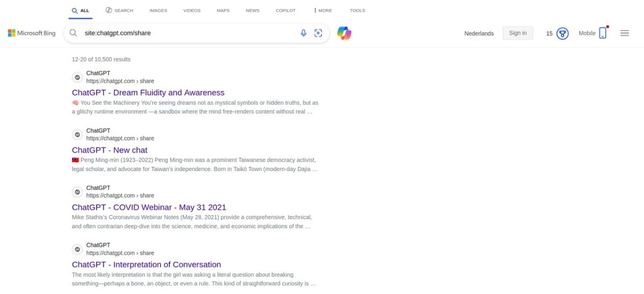Click the magnifier icon in search box
The width and height of the screenshot is (644, 294).
click(x=73, y=33)
